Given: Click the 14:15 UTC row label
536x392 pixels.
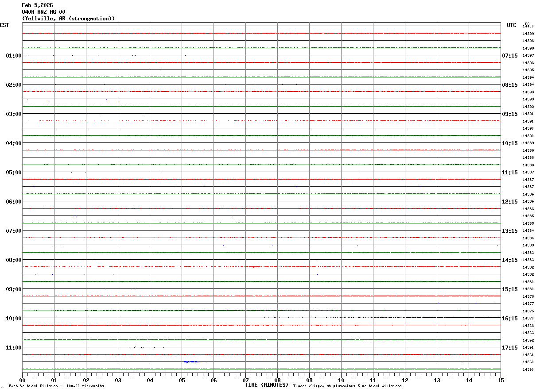Looking at the screenshot, I should coord(510,260).
